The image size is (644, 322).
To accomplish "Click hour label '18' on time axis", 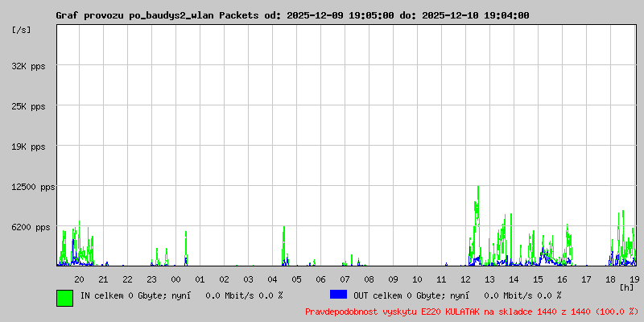I will tap(610, 279).
